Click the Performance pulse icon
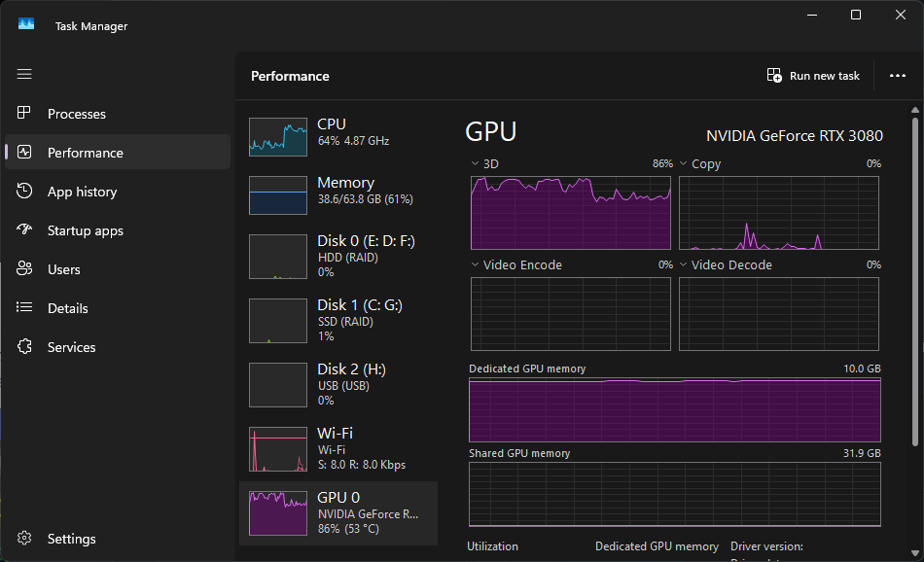Image resolution: width=924 pixels, height=562 pixels. [x=24, y=152]
